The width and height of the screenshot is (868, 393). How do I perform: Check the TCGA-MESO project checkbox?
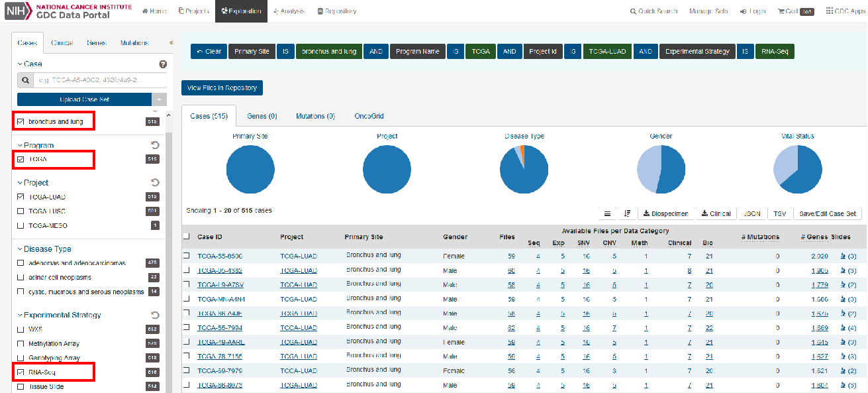21,226
